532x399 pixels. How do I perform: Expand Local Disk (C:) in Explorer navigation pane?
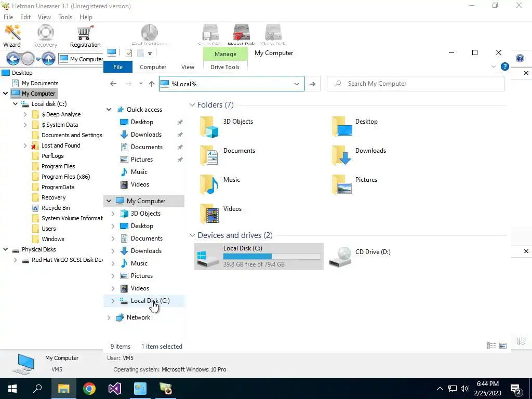pos(113,301)
